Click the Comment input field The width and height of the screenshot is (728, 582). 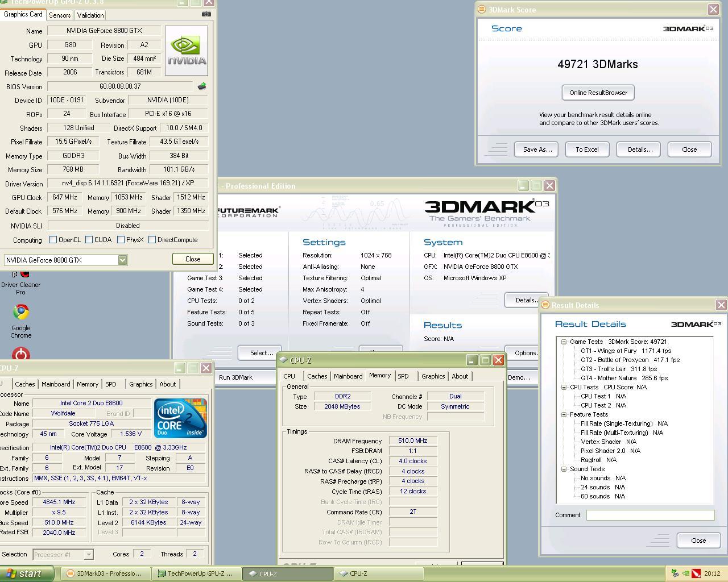[x=651, y=515]
